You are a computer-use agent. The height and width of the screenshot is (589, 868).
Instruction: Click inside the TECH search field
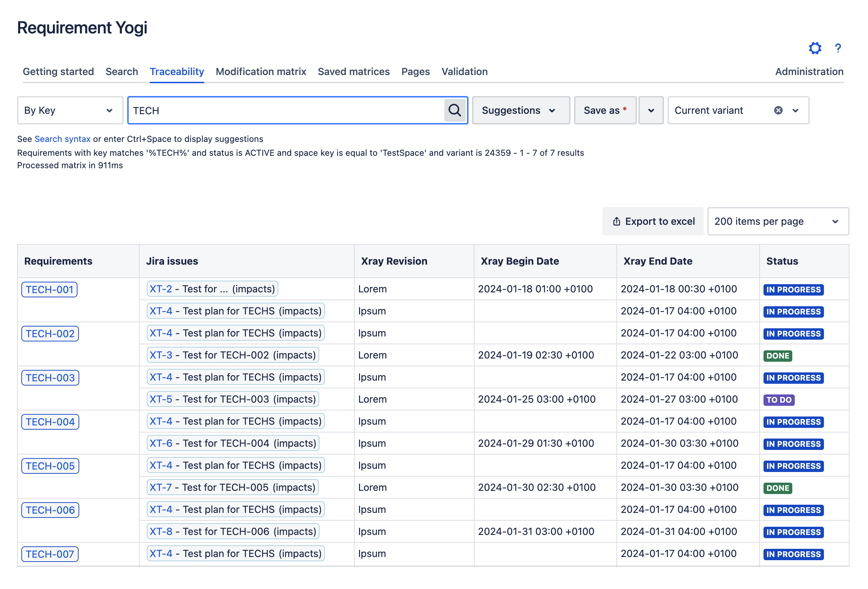tap(262, 110)
